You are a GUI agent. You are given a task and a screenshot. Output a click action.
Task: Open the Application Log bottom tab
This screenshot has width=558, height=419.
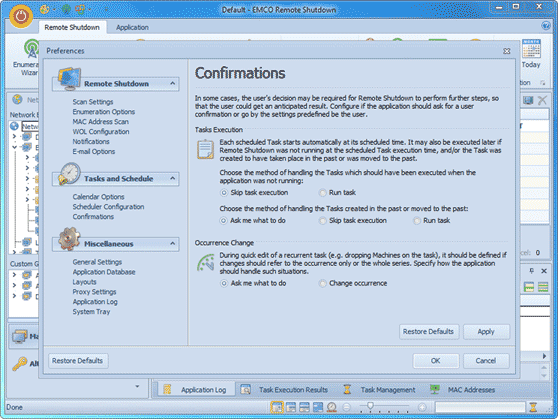coord(195,390)
